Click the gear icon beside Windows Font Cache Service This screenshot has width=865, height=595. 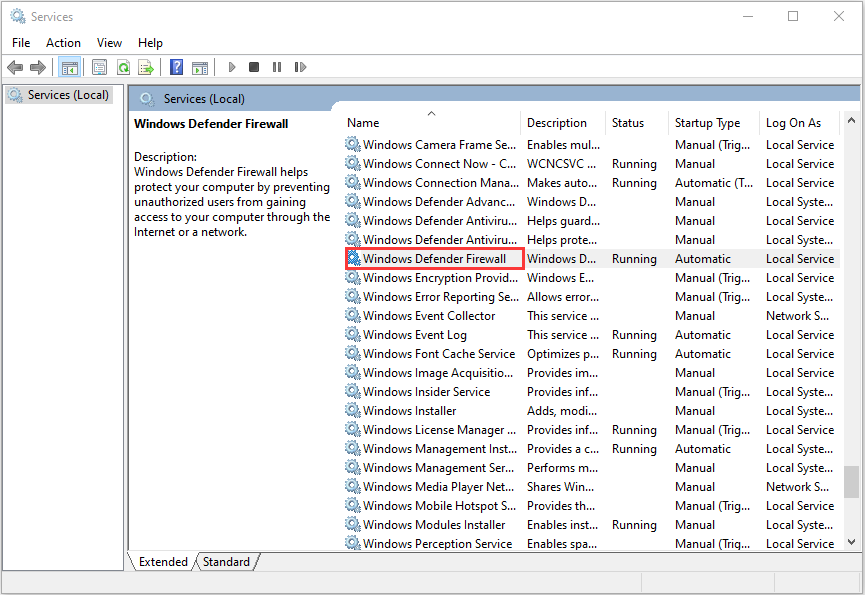point(353,353)
